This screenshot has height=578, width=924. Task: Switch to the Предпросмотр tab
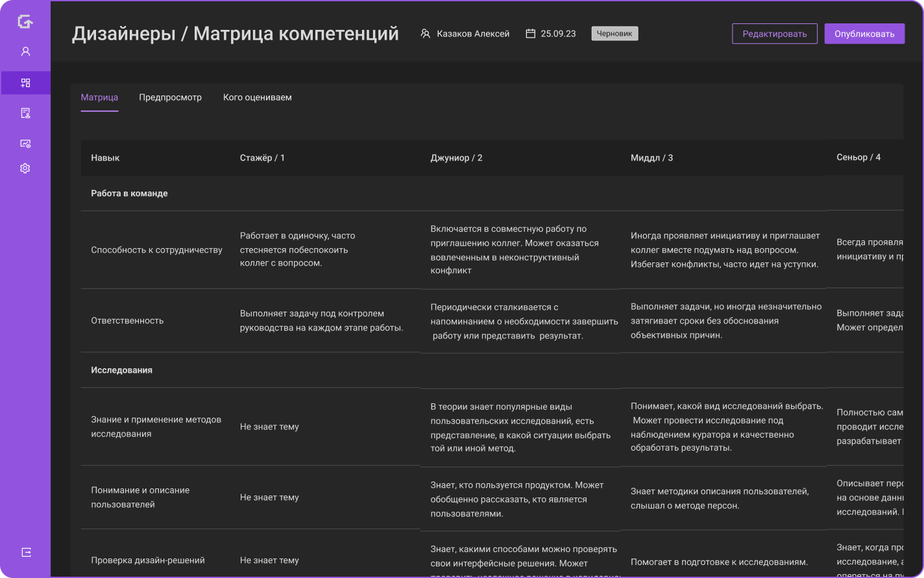(x=170, y=97)
